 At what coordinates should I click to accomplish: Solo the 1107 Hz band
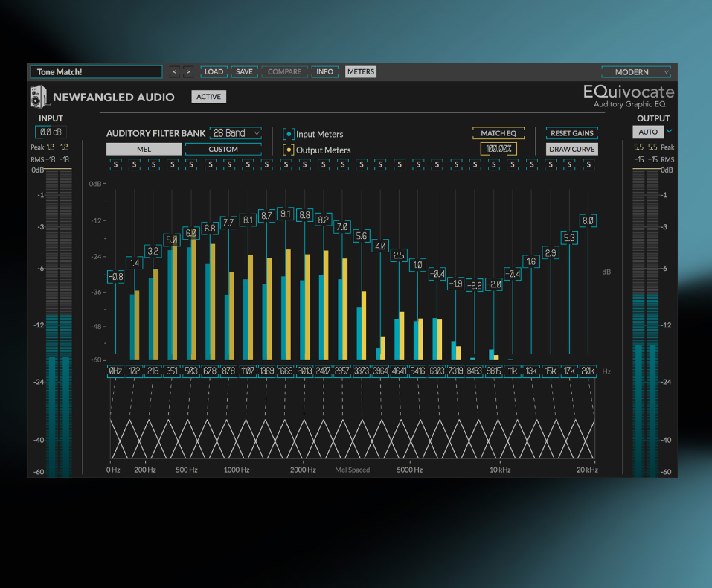[x=248, y=164]
